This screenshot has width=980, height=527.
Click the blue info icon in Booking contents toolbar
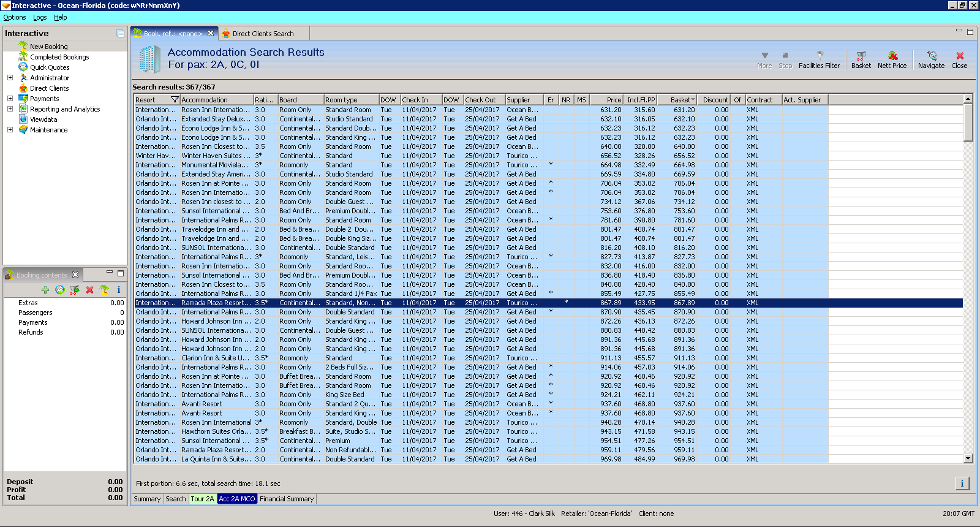[119, 290]
